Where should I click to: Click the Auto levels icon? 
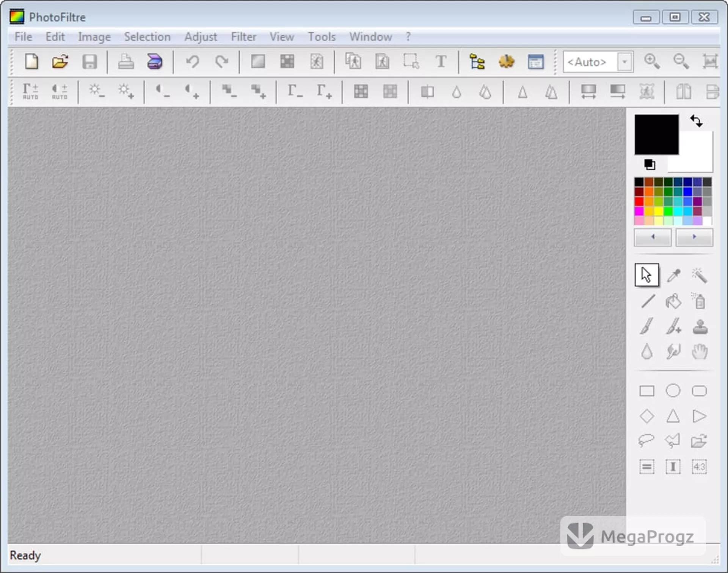click(30, 91)
